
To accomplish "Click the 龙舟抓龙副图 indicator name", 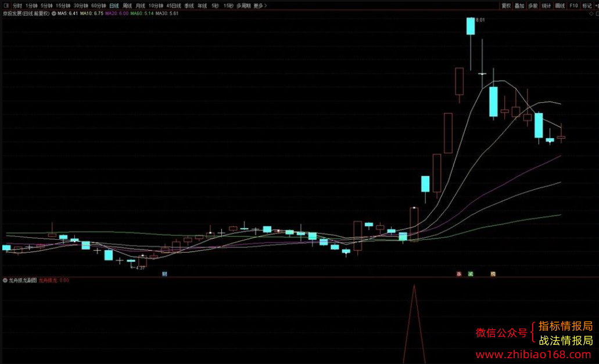I will (23, 280).
